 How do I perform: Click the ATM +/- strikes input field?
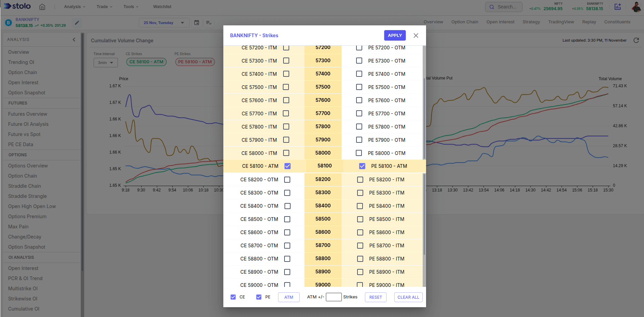(333, 297)
